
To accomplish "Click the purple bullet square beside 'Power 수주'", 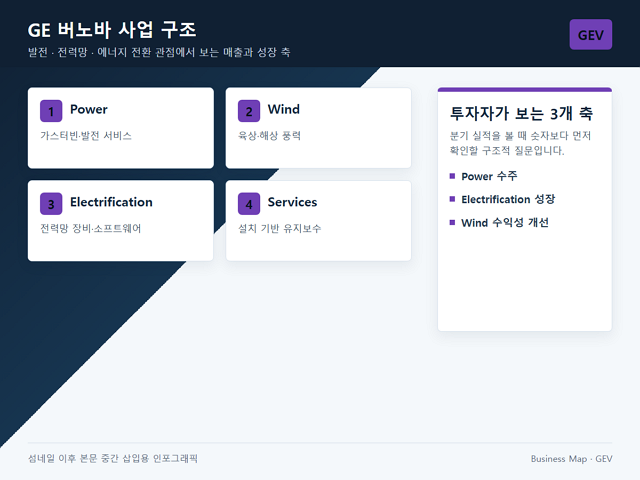I will (452, 176).
